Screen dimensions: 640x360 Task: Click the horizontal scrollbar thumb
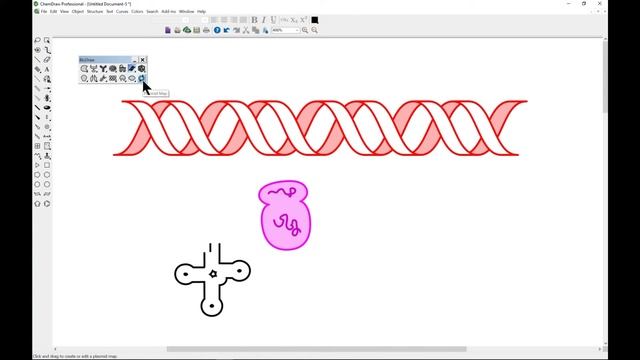(316, 349)
